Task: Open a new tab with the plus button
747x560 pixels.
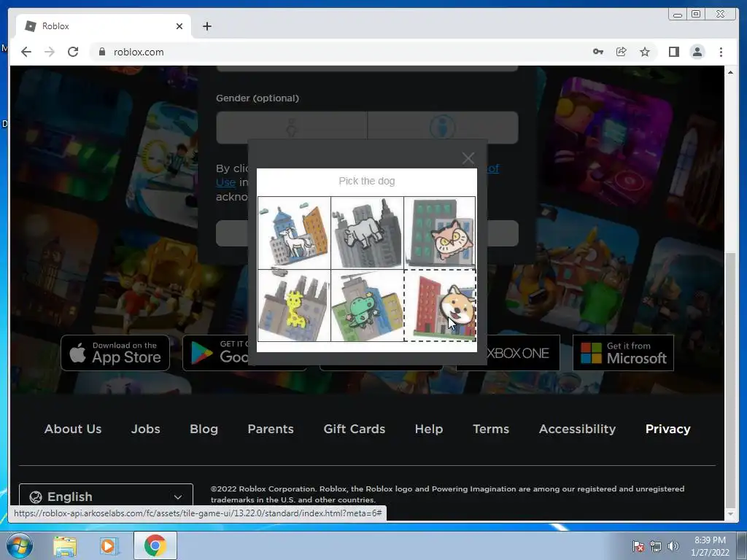Action: (x=206, y=26)
